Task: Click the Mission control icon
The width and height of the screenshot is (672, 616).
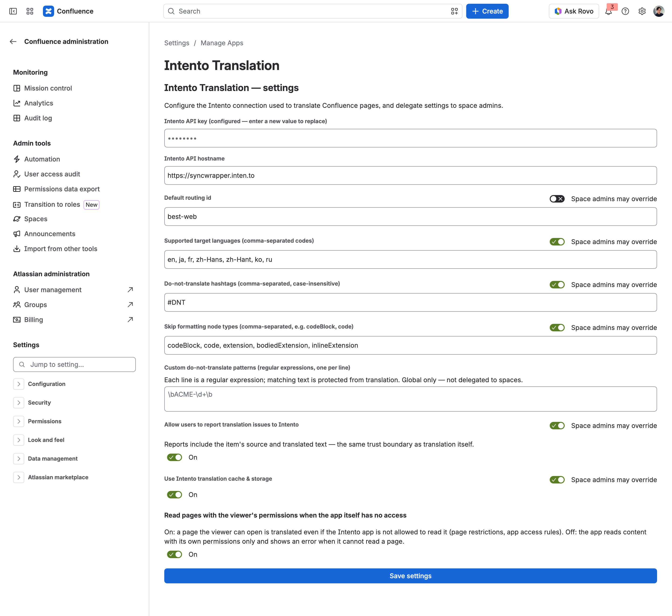Action: point(17,88)
